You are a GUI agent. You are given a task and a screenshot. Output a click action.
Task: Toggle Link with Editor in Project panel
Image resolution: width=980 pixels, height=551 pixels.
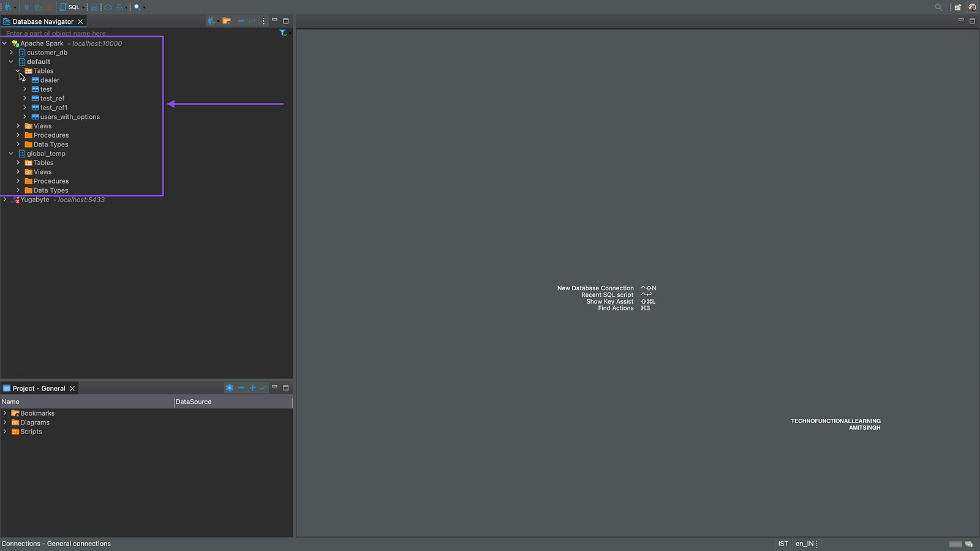tap(263, 388)
